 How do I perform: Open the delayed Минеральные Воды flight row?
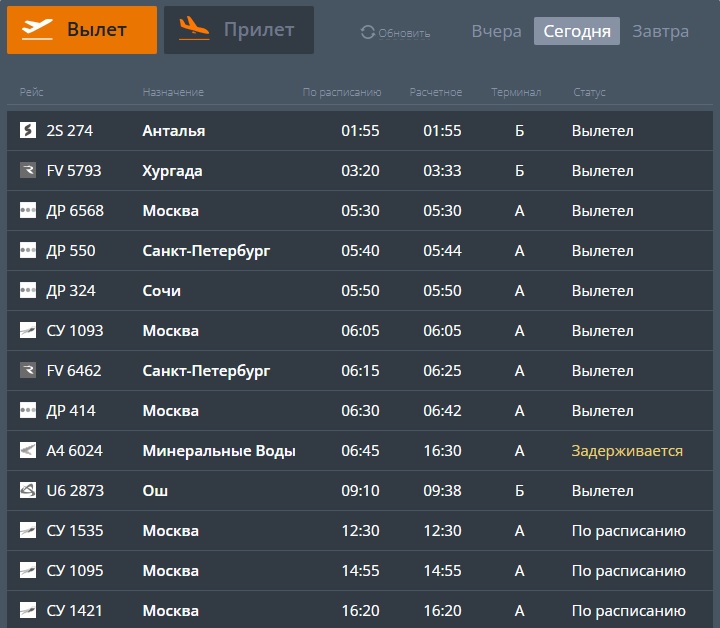(x=219, y=451)
